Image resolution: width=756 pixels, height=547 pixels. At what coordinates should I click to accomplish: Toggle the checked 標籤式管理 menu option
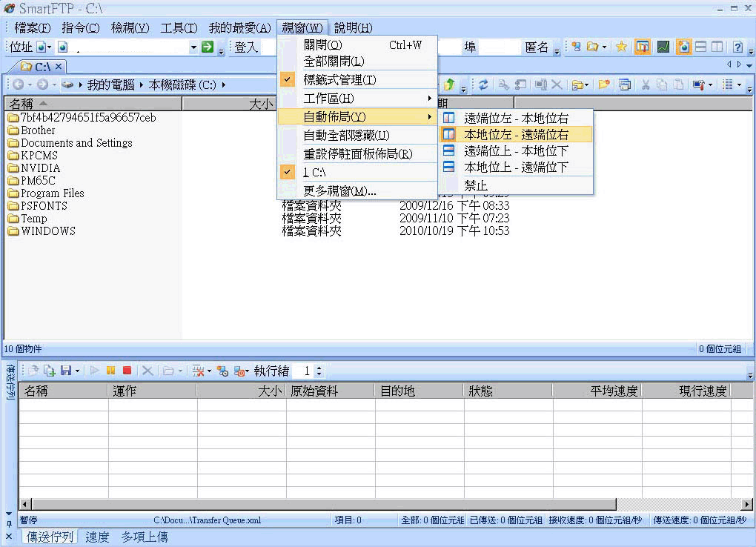[358, 80]
